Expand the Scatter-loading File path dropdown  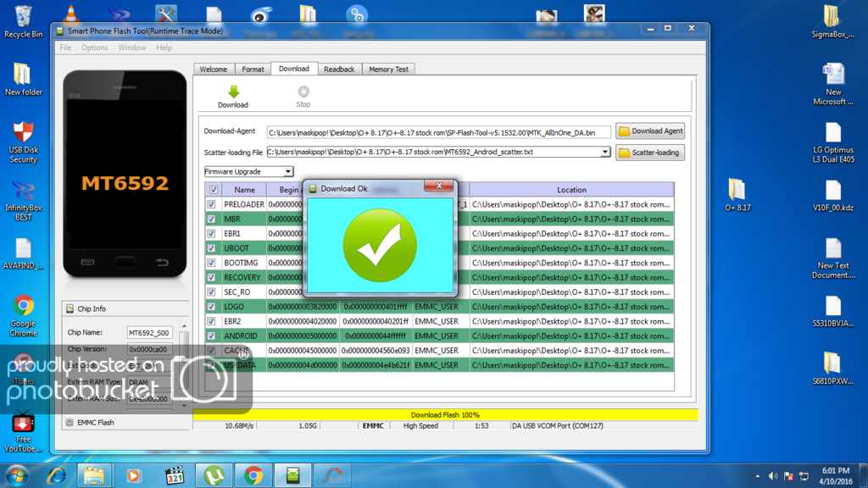click(x=605, y=152)
